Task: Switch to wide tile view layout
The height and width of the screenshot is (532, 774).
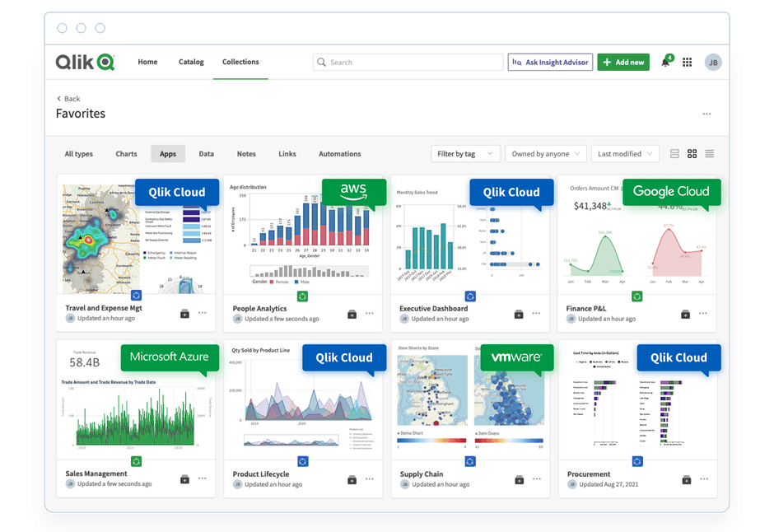Action: (675, 154)
